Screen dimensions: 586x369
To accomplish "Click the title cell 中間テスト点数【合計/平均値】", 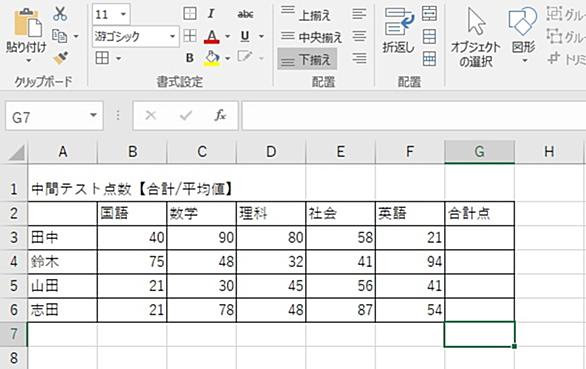I will 132,189.
